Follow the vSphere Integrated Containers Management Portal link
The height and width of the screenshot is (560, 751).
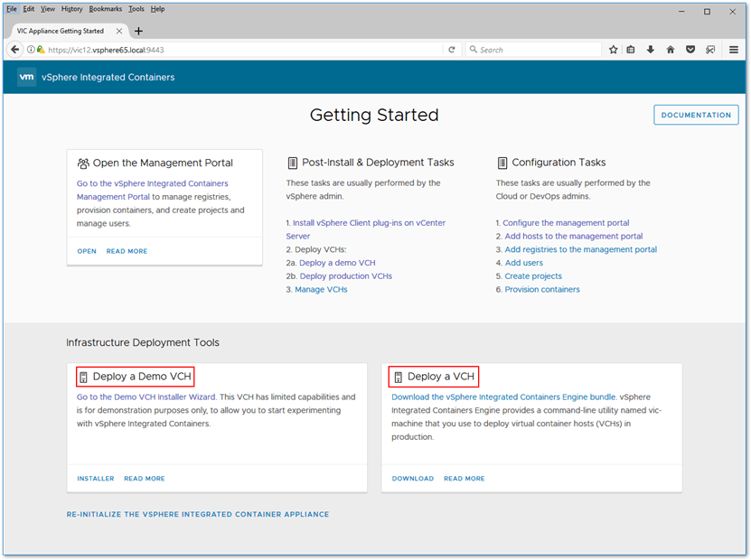click(x=153, y=190)
